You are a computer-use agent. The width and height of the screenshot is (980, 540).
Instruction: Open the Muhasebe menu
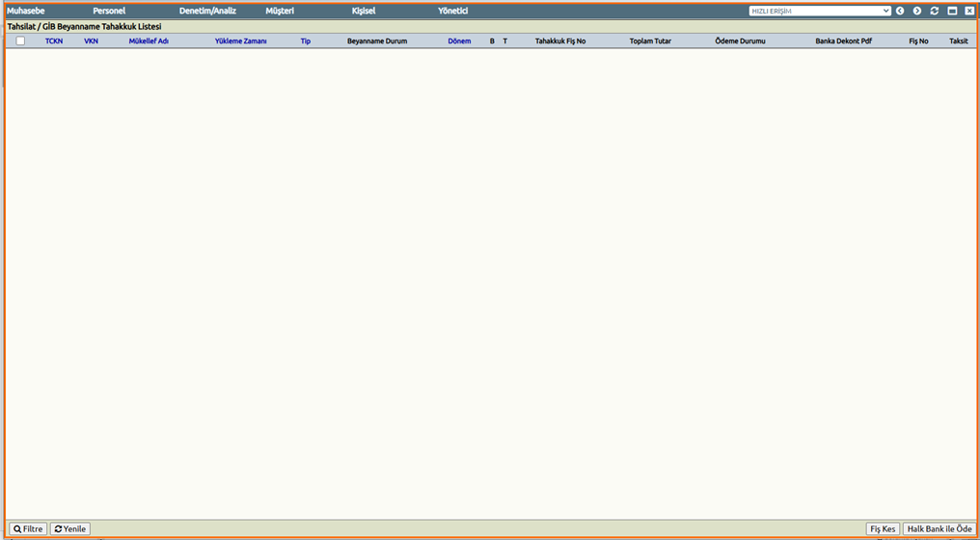coord(26,12)
